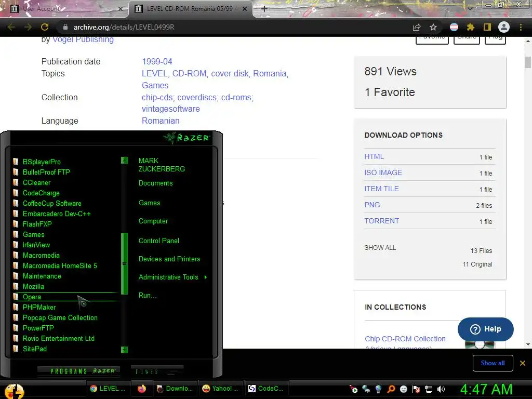The height and width of the screenshot is (399, 532).
Task: Click programs list scroll down arrow
Action: (x=125, y=350)
